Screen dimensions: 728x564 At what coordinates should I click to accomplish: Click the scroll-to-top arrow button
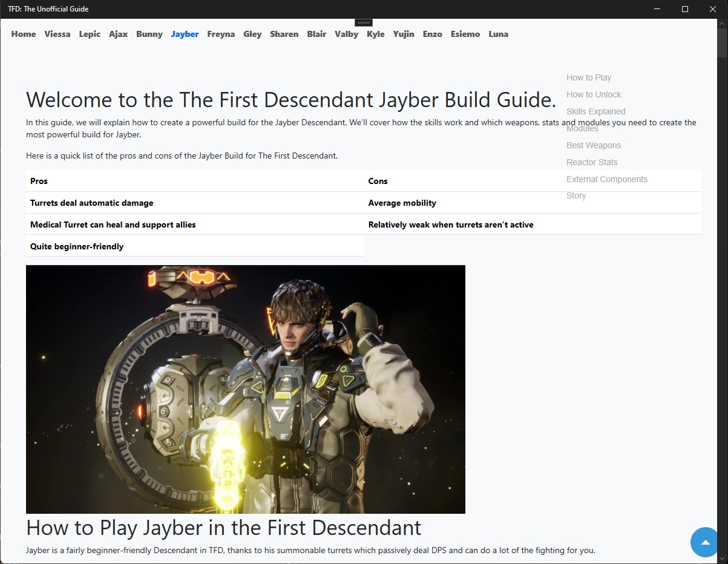705,542
